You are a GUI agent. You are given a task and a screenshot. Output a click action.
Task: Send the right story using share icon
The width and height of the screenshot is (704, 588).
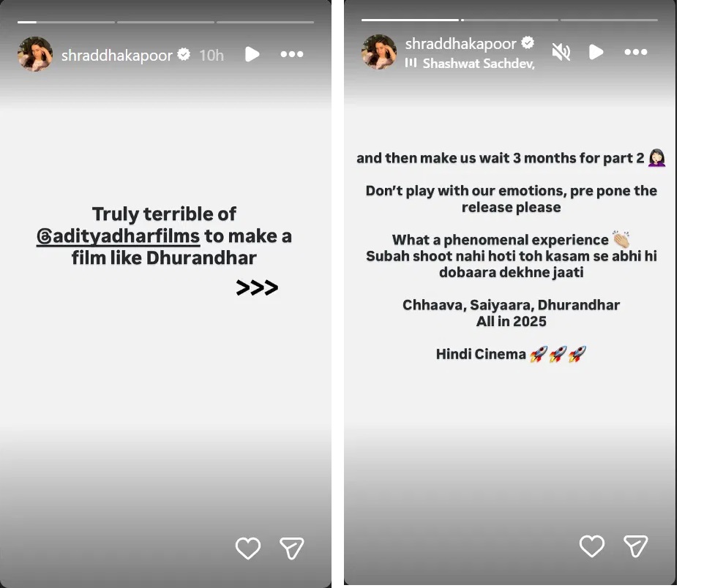(635, 546)
